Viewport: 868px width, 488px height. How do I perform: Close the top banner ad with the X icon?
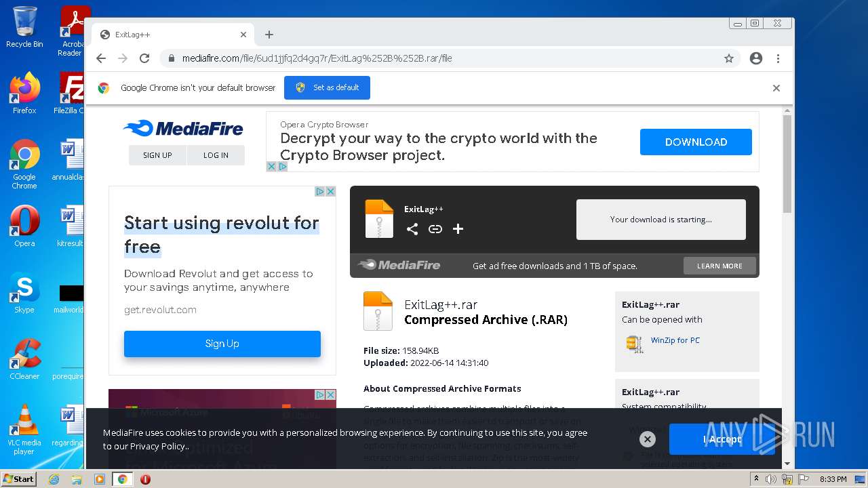(271, 167)
